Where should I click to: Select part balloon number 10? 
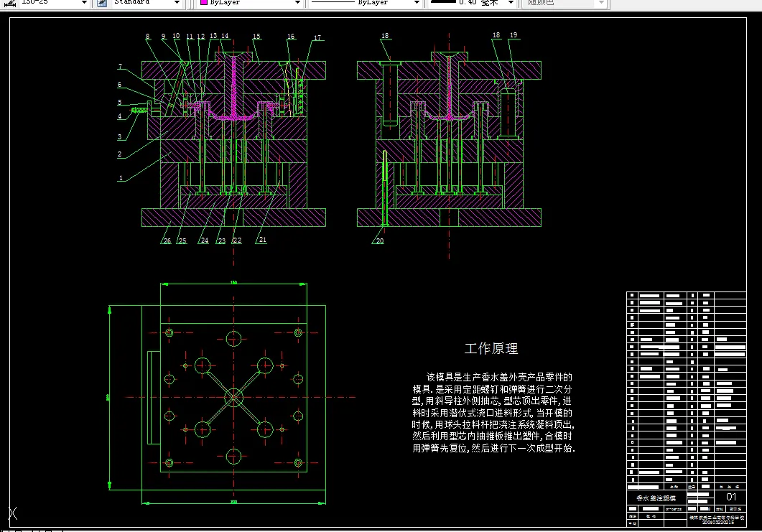point(176,36)
